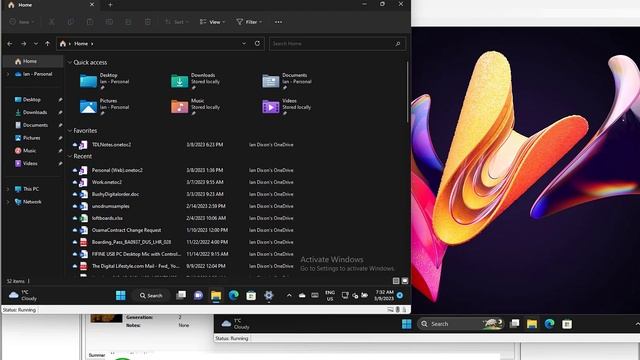The height and width of the screenshot is (360, 640).
Task: Click the Share icon in the toolbar
Action: tap(128, 22)
